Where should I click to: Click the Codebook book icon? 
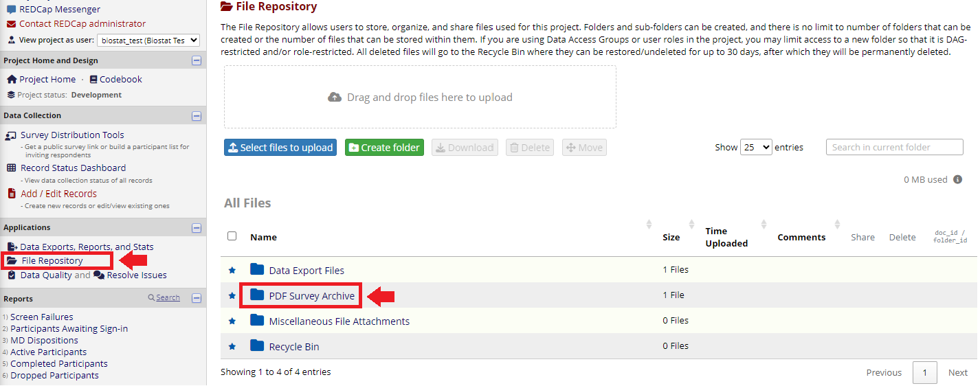pos(93,79)
